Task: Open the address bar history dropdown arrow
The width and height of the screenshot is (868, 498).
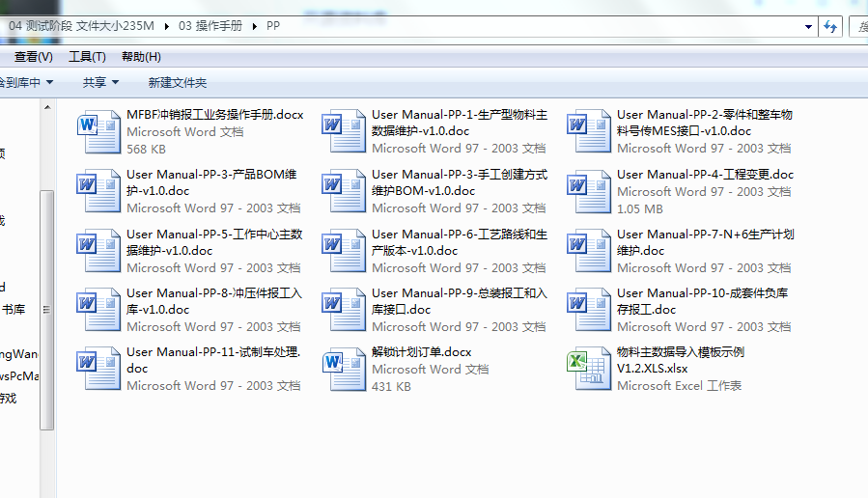Action: (808, 27)
